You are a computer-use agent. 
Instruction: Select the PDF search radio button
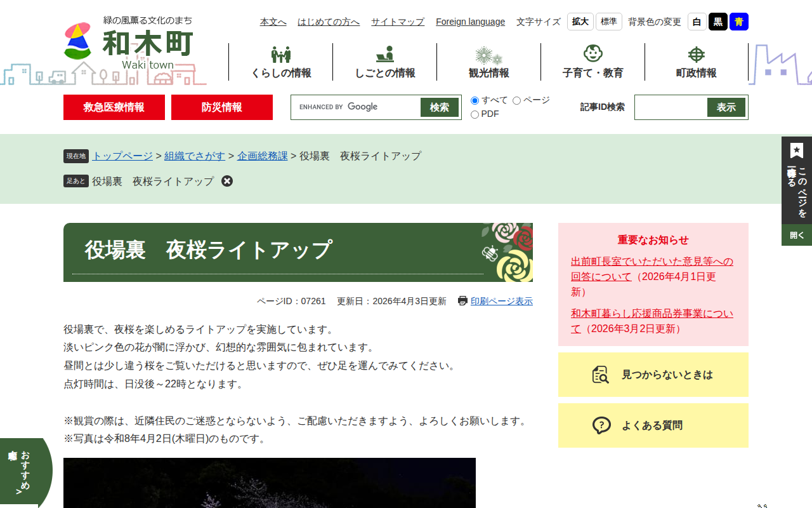click(475, 114)
